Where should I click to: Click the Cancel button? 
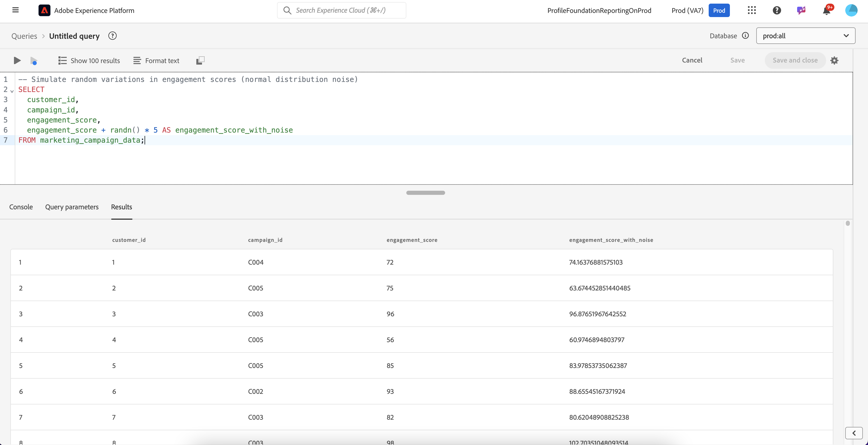pos(692,60)
